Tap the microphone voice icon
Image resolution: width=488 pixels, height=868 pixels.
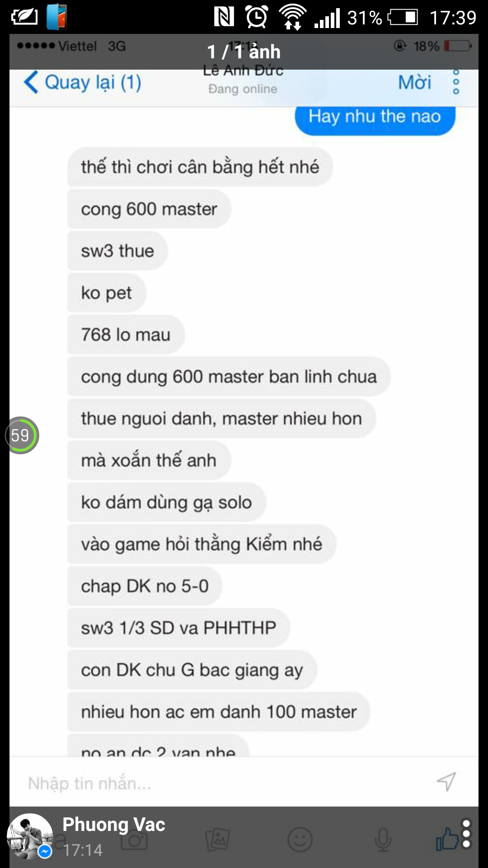tap(383, 840)
